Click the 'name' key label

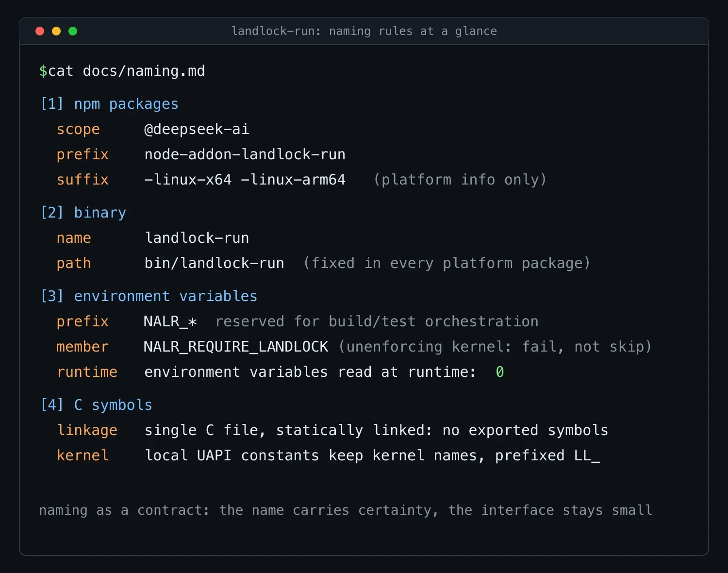coord(74,238)
